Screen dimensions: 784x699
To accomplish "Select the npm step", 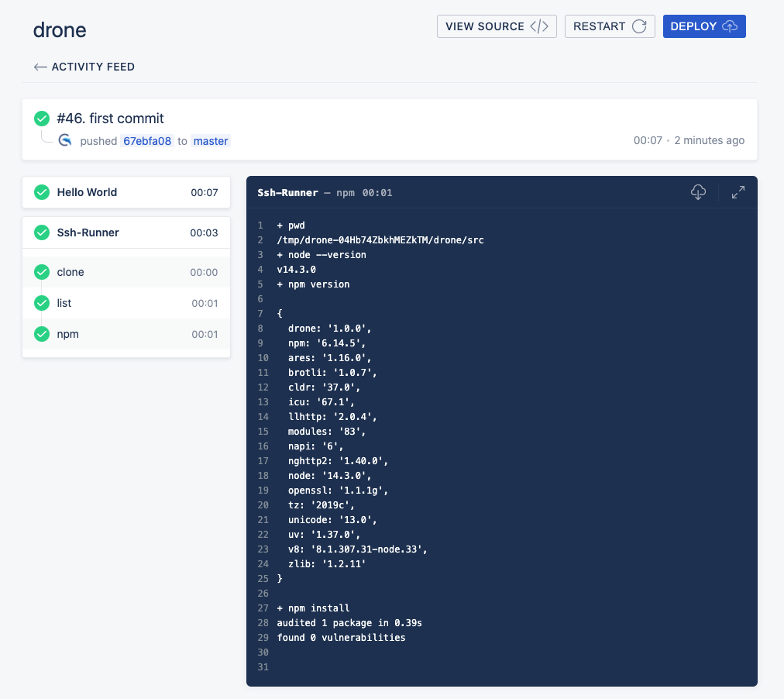I will tap(126, 334).
